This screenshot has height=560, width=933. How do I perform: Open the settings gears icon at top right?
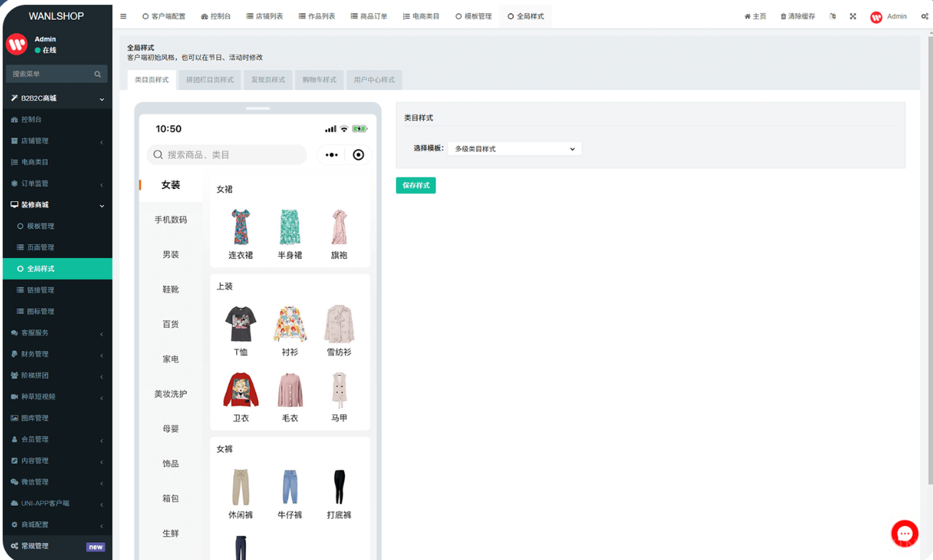924,16
